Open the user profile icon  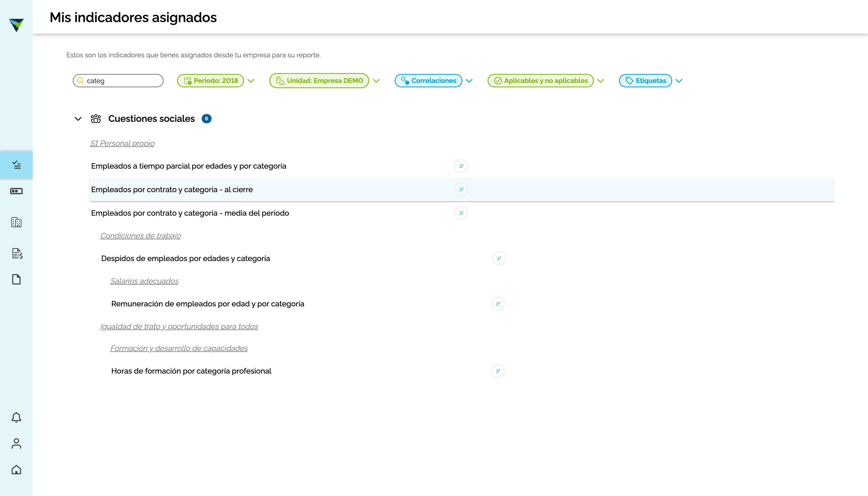tap(16, 444)
